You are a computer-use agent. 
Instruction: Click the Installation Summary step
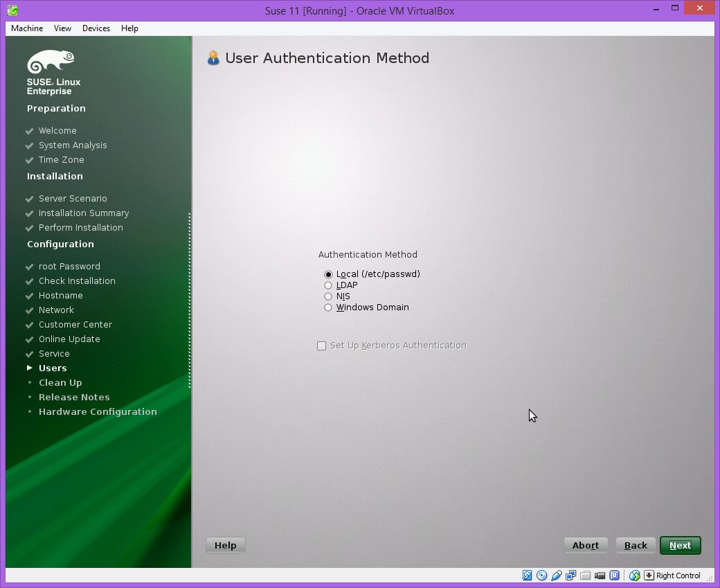[x=84, y=213]
